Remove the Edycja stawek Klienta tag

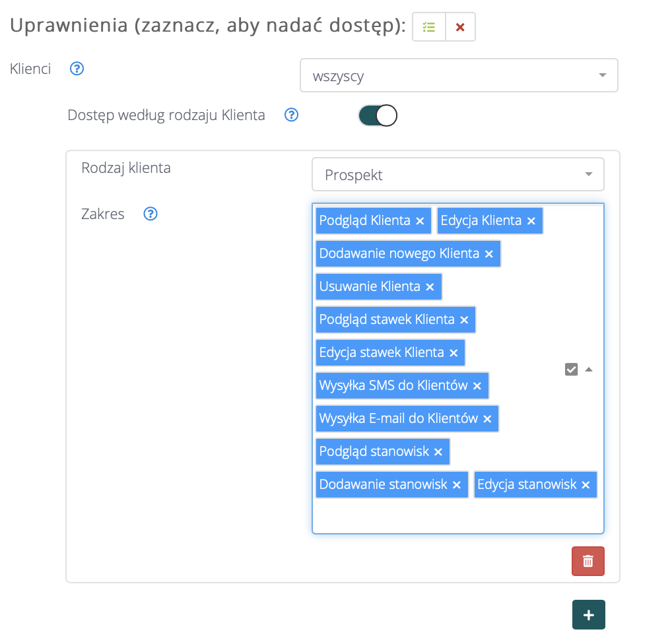454,353
